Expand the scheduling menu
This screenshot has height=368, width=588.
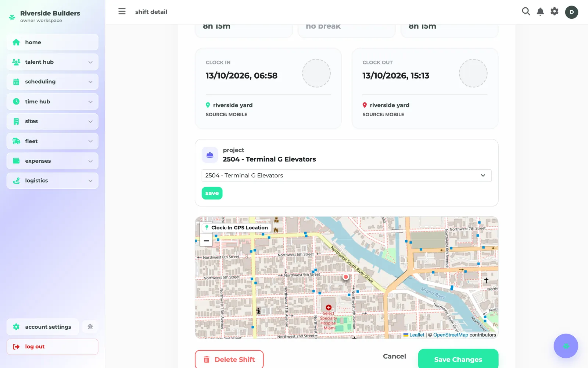click(53, 82)
